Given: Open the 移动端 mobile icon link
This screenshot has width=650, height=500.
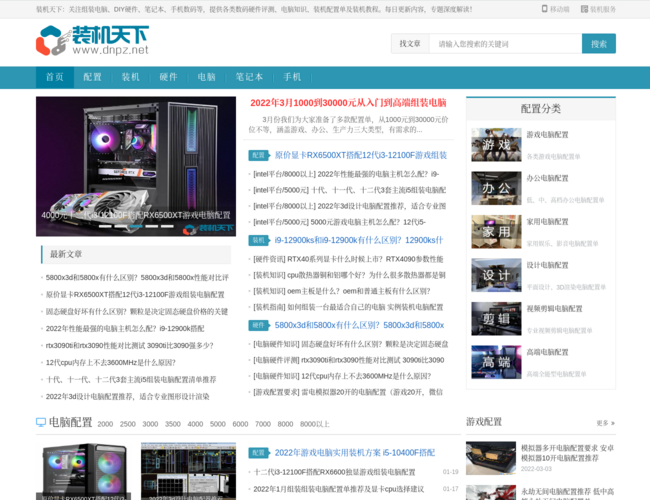Looking at the screenshot, I should [x=555, y=9].
